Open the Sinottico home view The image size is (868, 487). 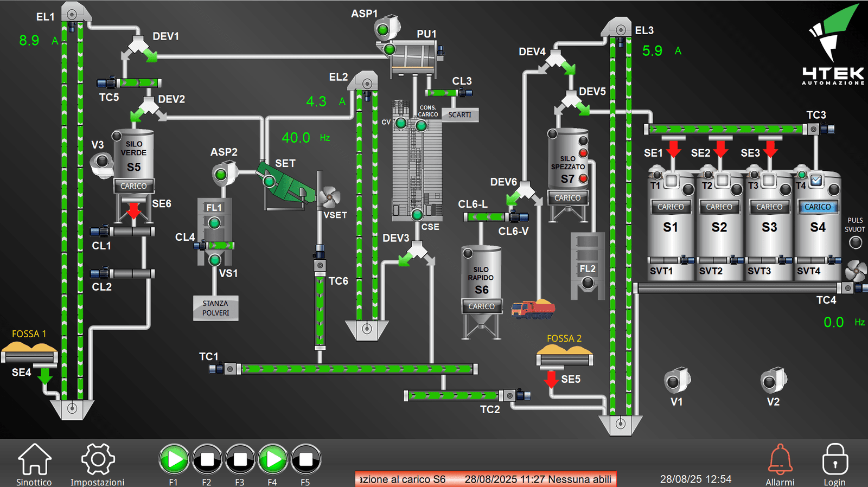pyautogui.click(x=34, y=460)
